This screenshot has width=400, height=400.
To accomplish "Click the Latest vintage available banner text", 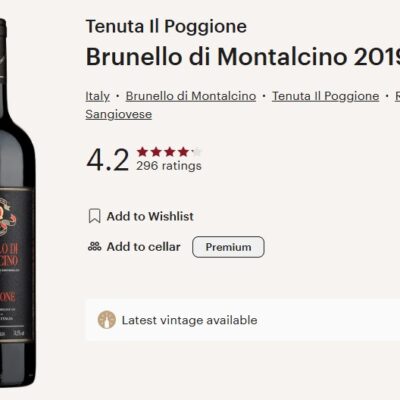I will [x=189, y=320].
